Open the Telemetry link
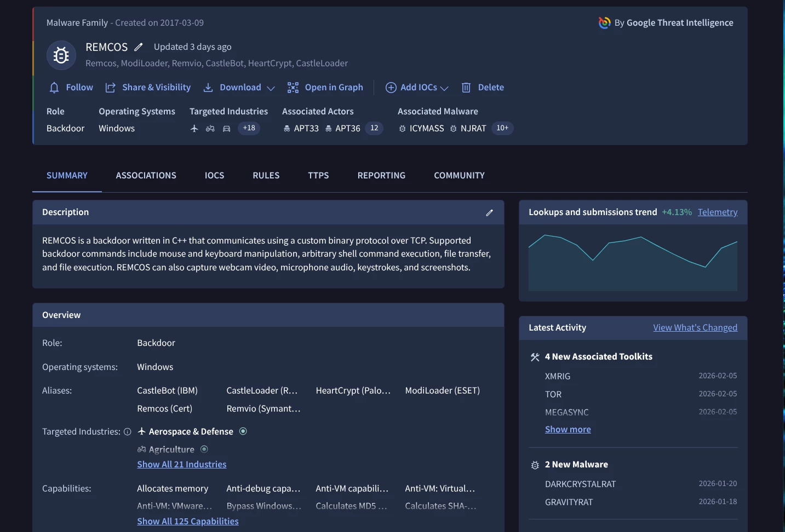785x532 pixels. pos(718,212)
